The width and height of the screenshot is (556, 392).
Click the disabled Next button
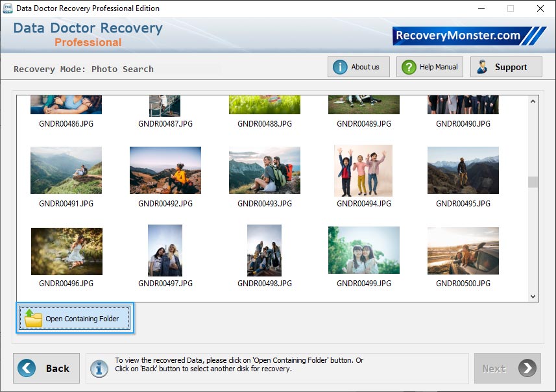[x=508, y=368]
